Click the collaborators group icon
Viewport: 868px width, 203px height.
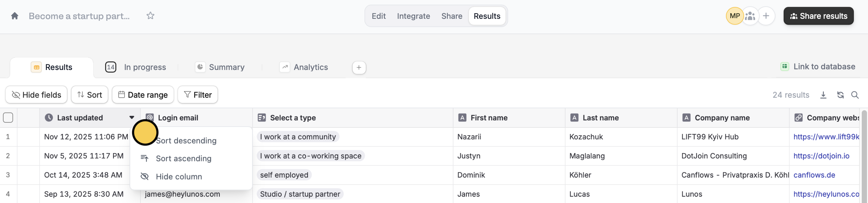tap(750, 16)
